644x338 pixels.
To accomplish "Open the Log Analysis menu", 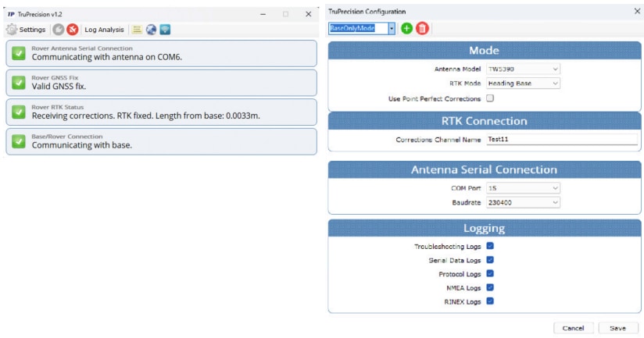I will click(x=104, y=30).
